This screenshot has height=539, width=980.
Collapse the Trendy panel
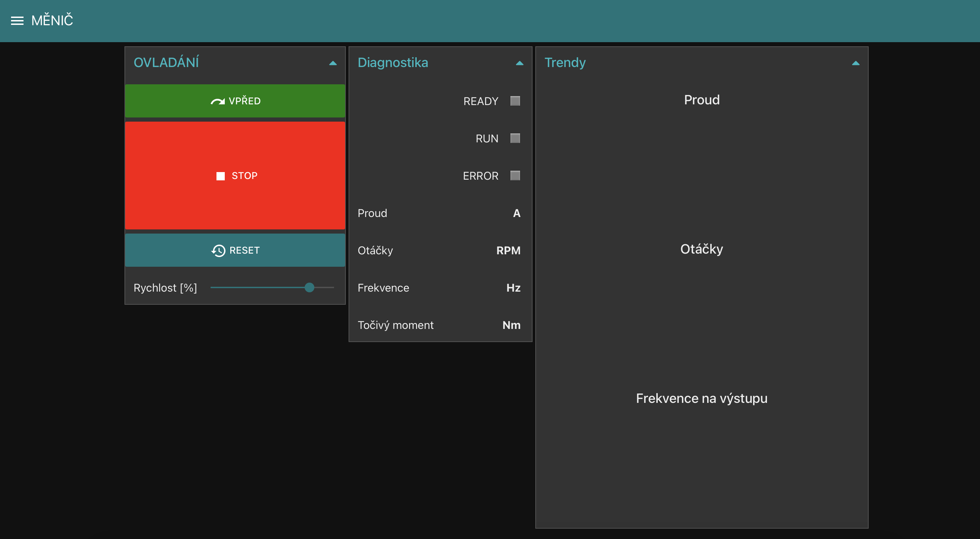(855, 63)
